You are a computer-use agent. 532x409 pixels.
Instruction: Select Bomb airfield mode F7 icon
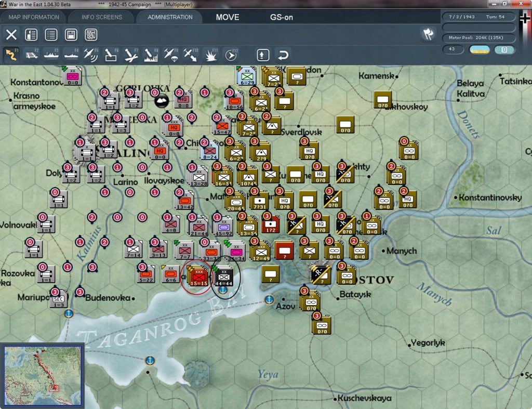[x=131, y=55]
